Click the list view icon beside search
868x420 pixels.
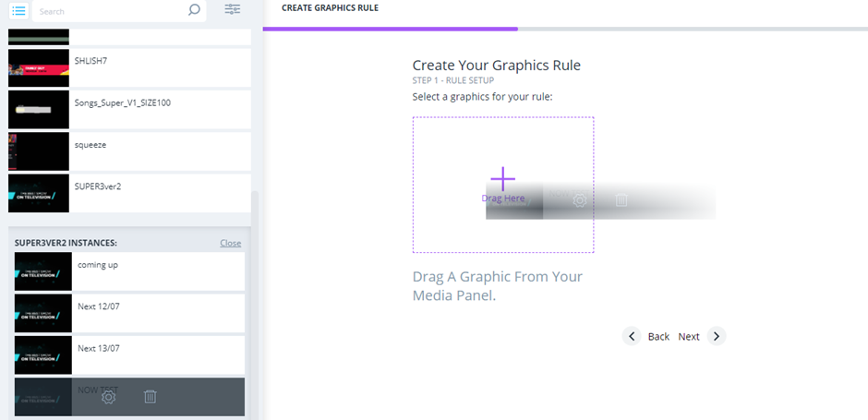click(x=18, y=11)
